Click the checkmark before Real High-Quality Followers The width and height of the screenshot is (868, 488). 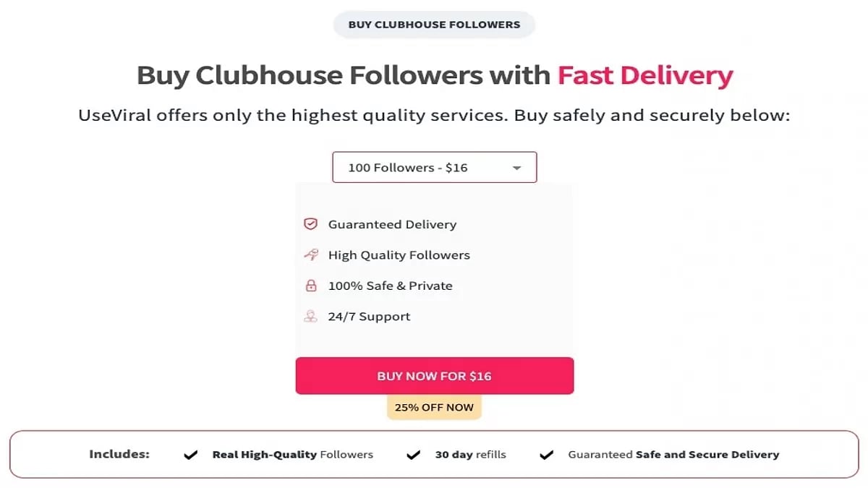coord(190,455)
